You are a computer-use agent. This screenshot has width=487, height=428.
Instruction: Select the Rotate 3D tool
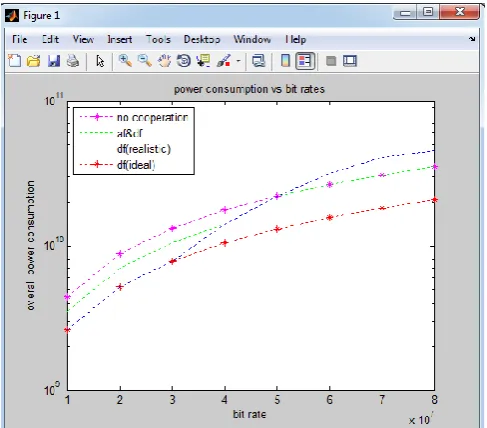tap(184, 61)
